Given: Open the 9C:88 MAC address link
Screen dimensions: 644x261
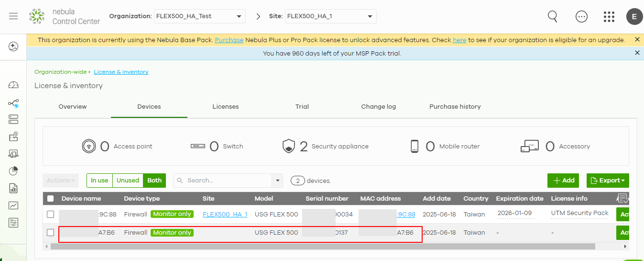Looking at the screenshot, I should pos(406,214).
